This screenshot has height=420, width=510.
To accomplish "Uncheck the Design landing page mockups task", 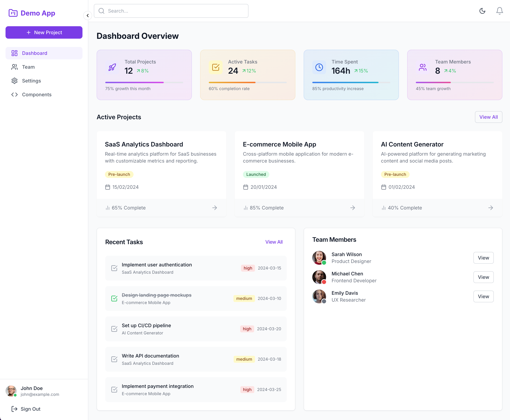I will click(x=114, y=299).
